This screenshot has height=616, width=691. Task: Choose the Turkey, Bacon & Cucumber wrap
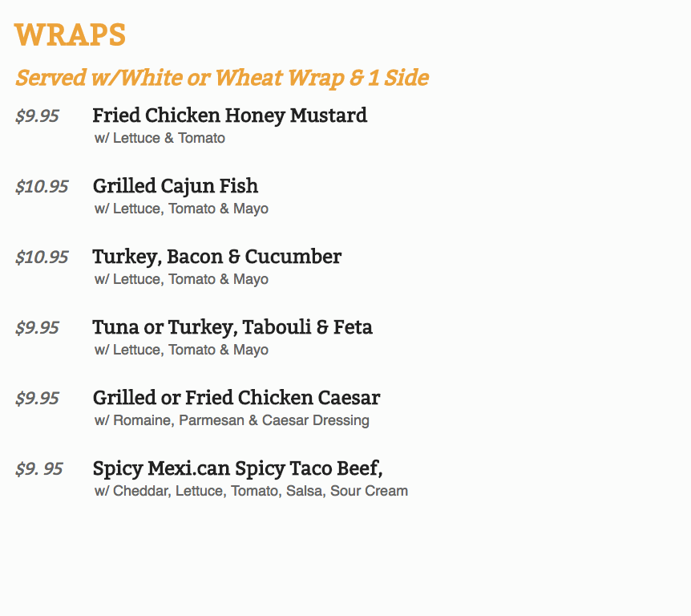pos(216,257)
